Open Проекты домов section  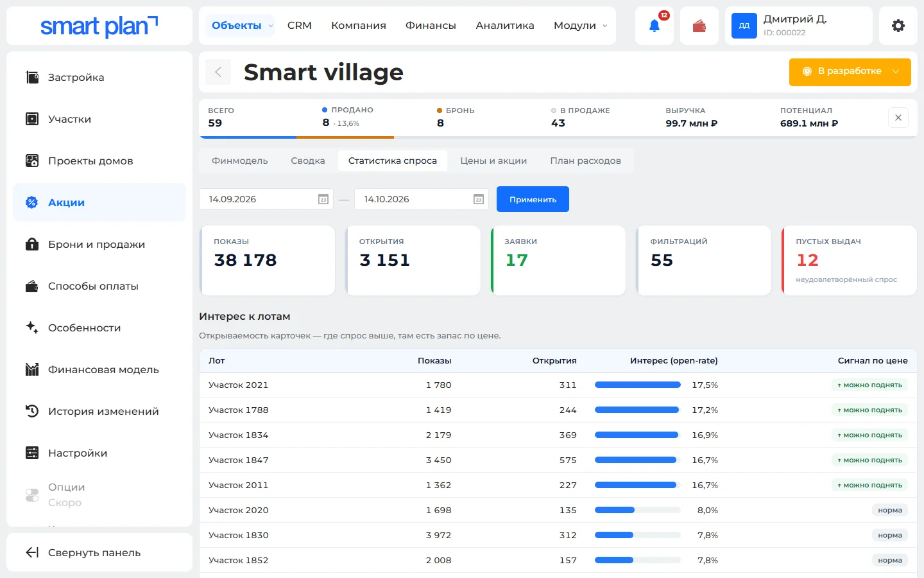[x=99, y=161]
